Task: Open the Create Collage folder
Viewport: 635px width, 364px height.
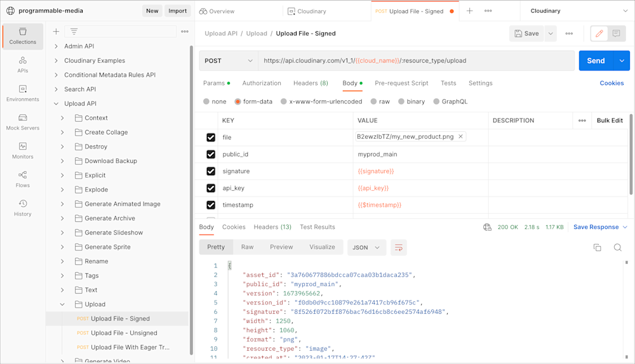Action: click(x=106, y=133)
